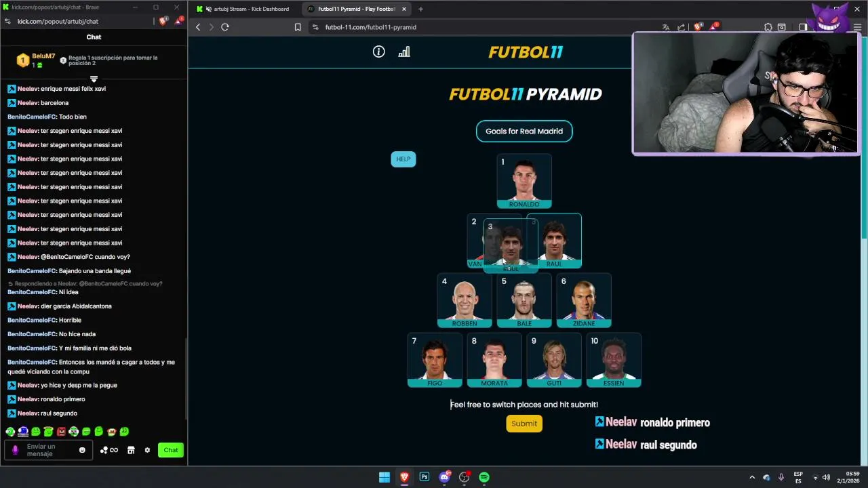868x488 pixels.
Task: Select the Morata player card
Action: tap(494, 360)
